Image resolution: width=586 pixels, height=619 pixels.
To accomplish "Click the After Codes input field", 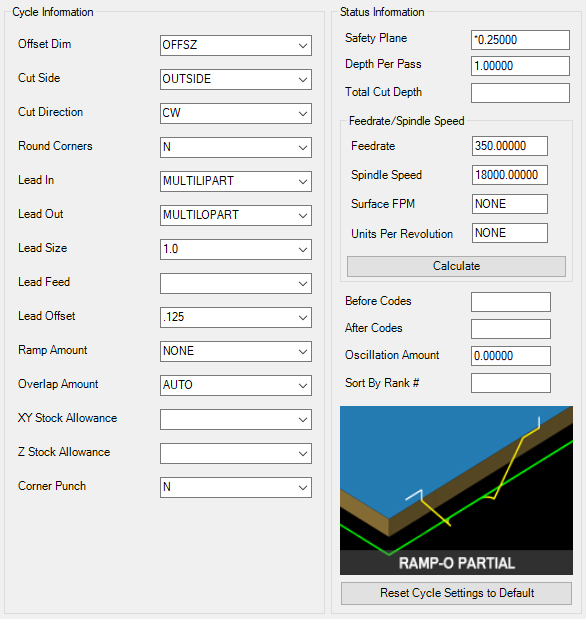I will tap(511, 329).
